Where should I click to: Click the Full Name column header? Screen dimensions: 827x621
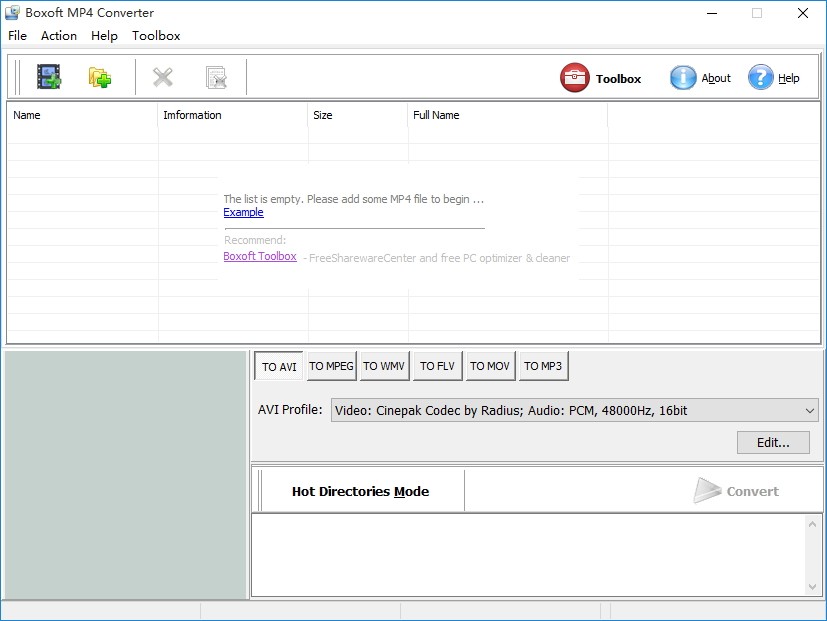(507, 115)
